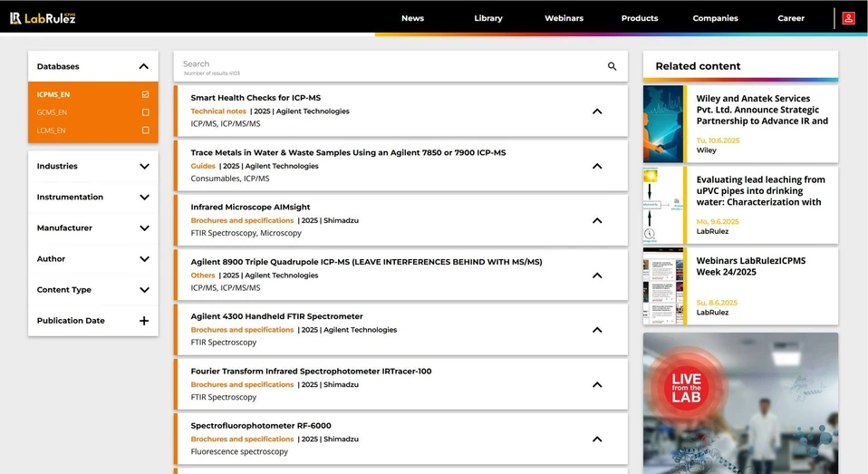Open the Webinars menu
Screen dimensions: 868x474
(564, 18)
